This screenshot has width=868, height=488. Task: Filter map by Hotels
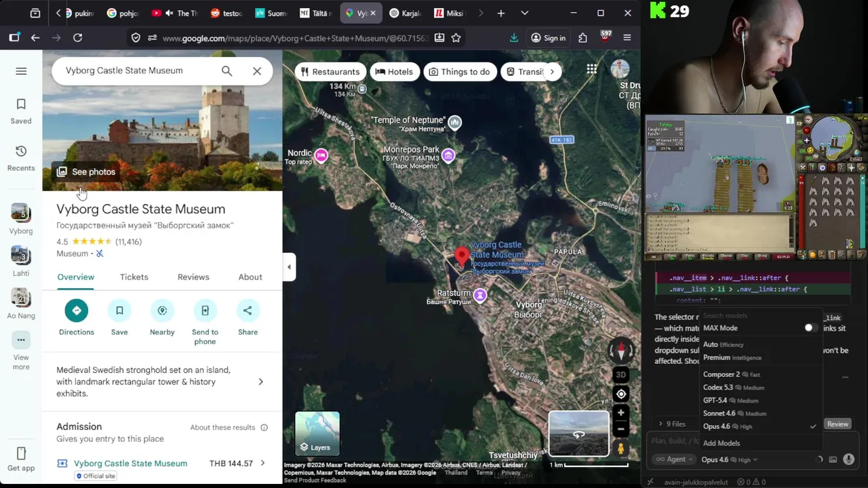coord(394,72)
